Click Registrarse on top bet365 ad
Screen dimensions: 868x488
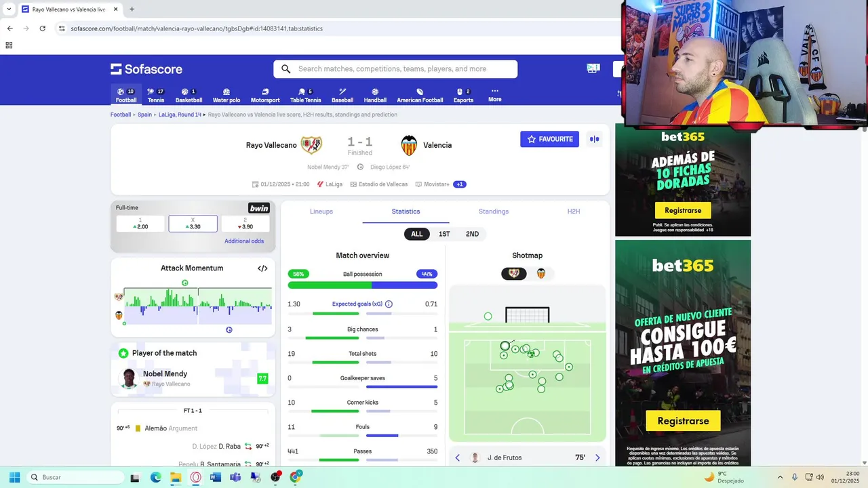tap(683, 210)
